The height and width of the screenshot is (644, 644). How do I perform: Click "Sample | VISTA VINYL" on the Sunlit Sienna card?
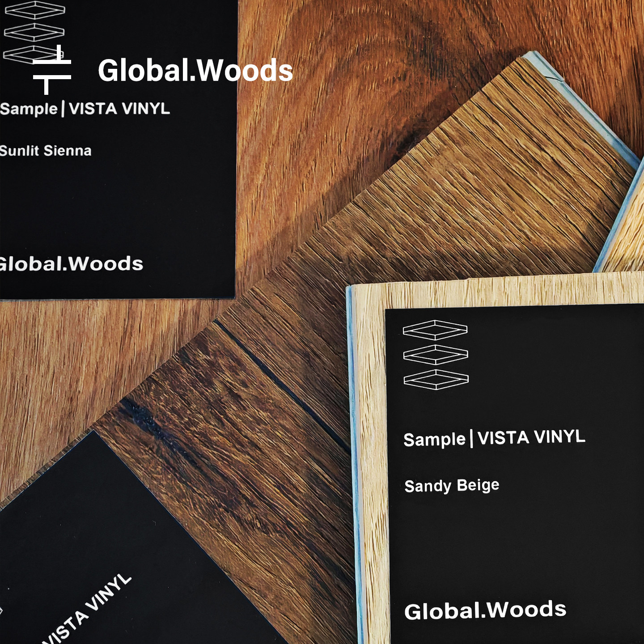click(85, 109)
